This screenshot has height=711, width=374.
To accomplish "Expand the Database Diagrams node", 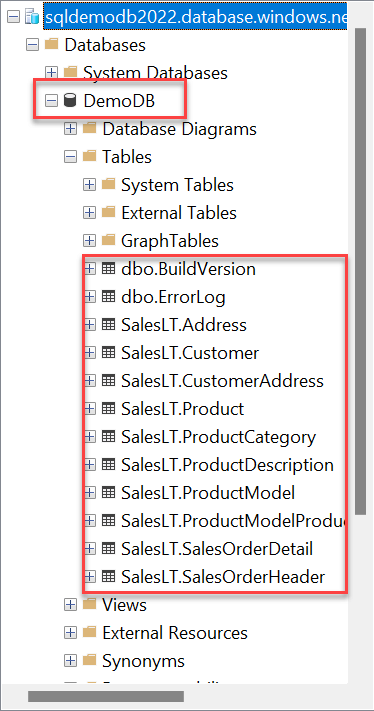I will (x=71, y=129).
